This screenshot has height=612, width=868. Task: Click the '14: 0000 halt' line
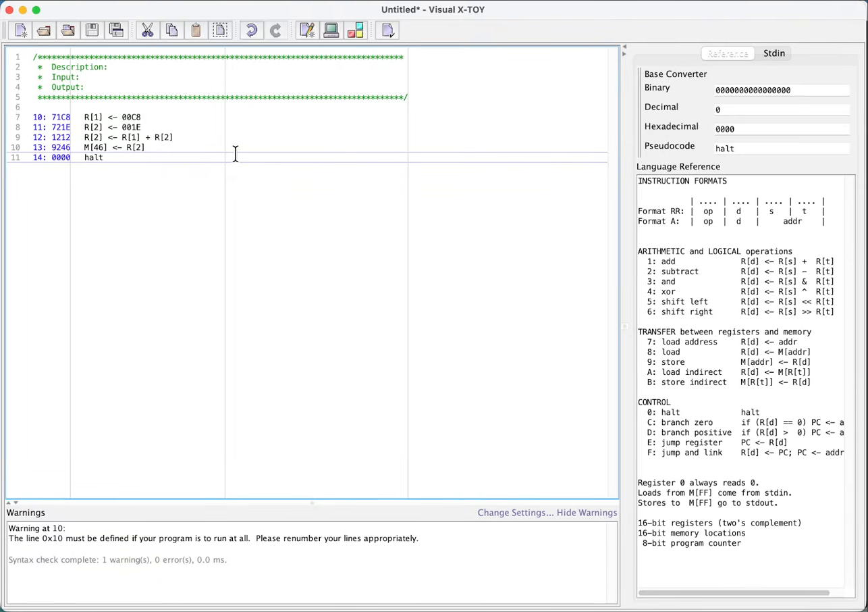[68, 157]
